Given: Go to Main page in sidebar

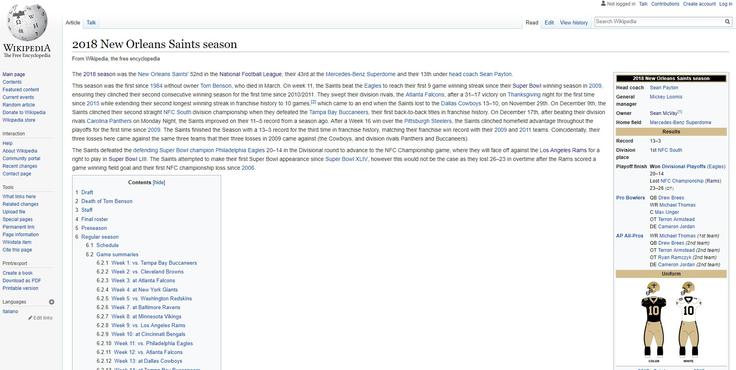Looking at the screenshot, I should pos(14,74).
